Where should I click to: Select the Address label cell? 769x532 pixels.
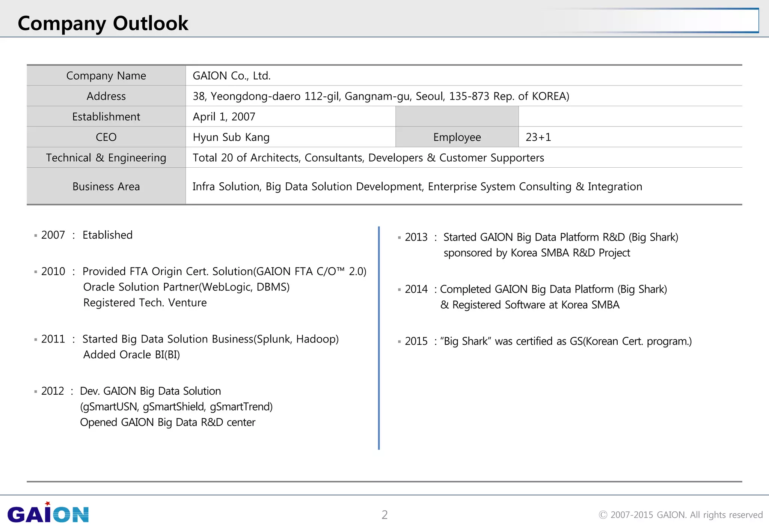[106, 96]
